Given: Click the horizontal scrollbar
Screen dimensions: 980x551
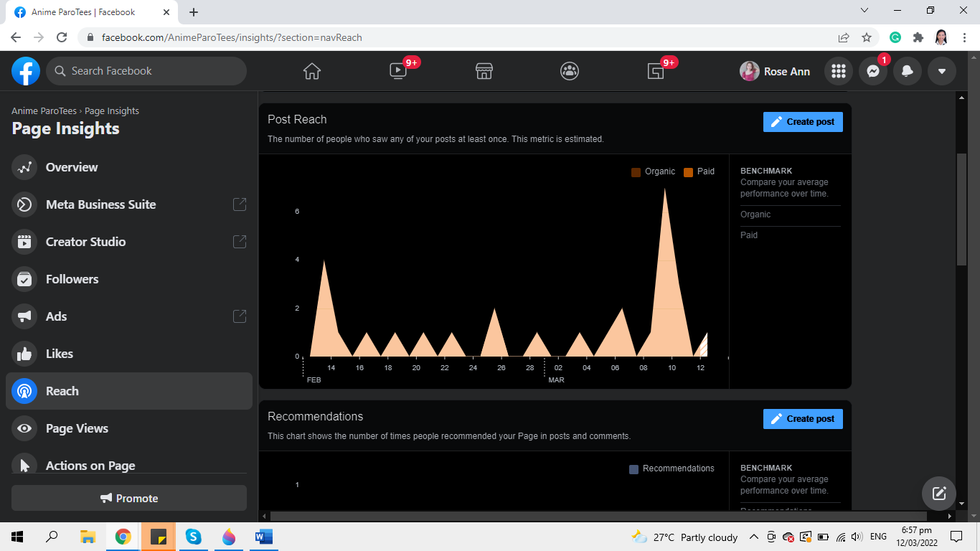Looking at the screenshot, I should (x=598, y=516).
